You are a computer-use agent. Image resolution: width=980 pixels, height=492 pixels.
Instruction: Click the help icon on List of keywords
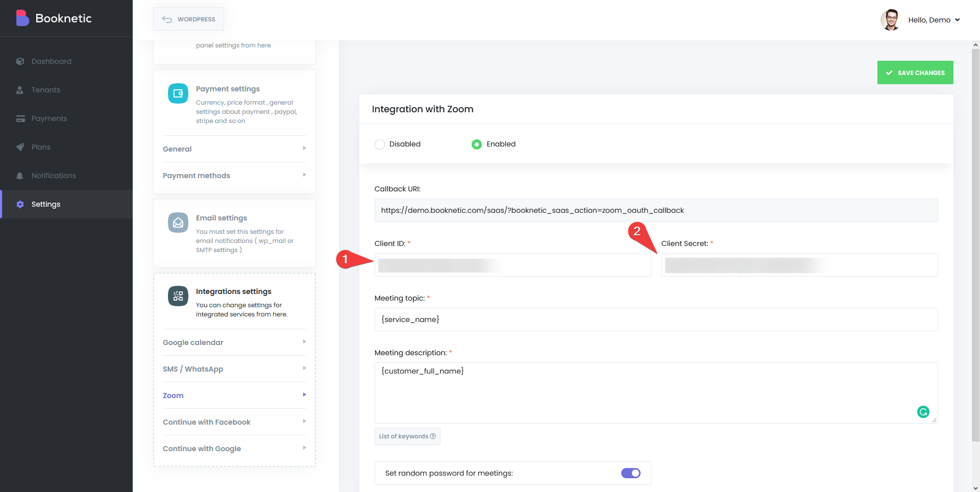pos(433,436)
